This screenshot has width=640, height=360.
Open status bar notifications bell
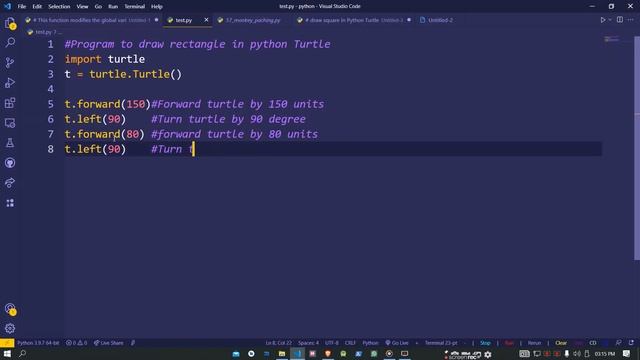click(631, 343)
